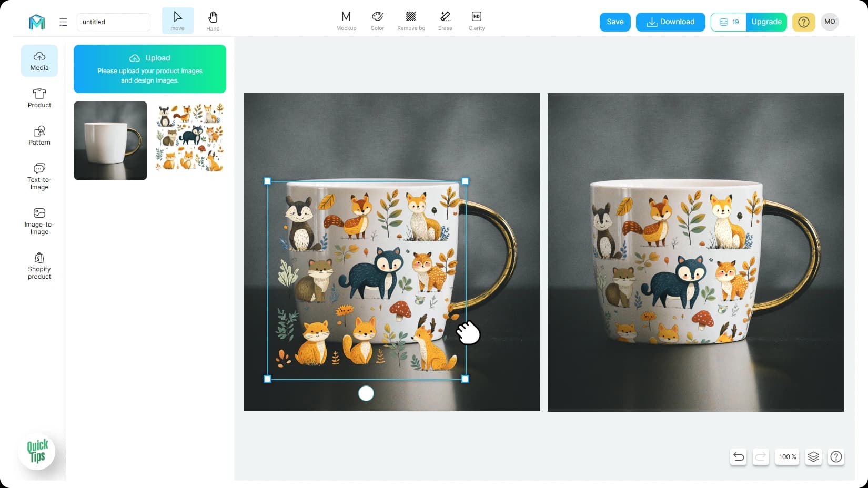Open the Pattern section
The width and height of the screenshot is (868, 488).
(x=39, y=136)
